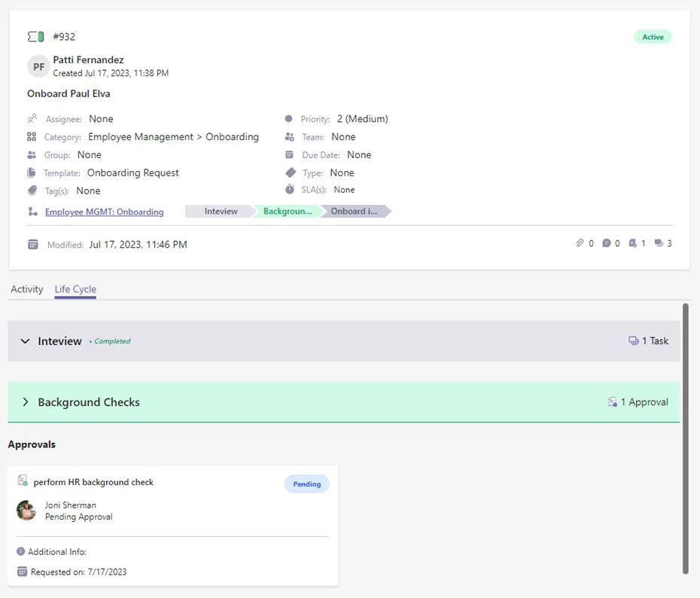Click the Requested on: 7/17/2023 text

tap(78, 572)
